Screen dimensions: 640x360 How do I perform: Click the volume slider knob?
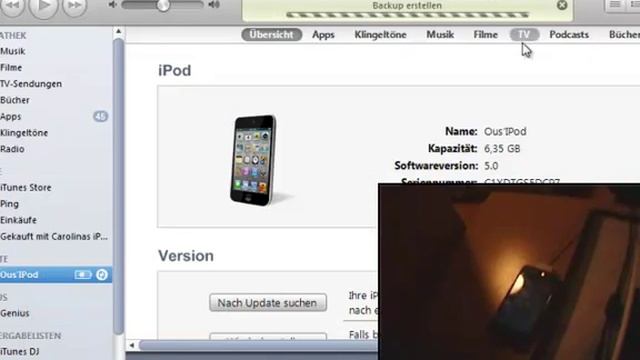click(x=163, y=5)
